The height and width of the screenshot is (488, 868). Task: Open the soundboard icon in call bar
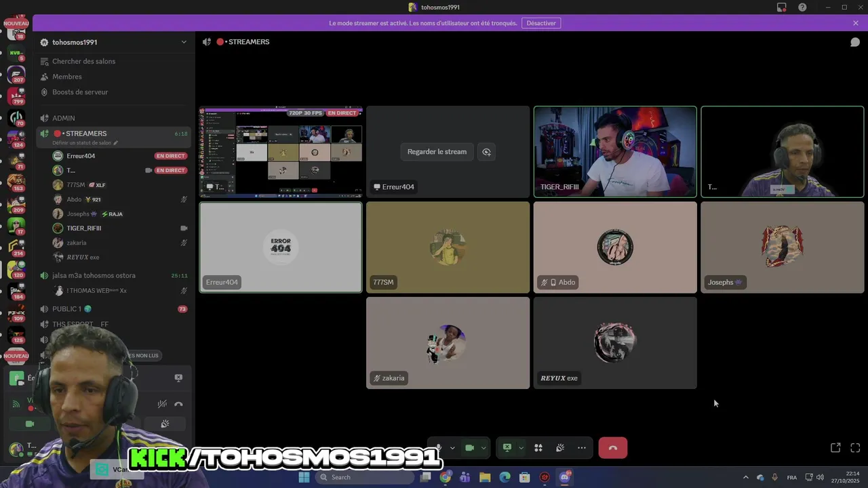[x=560, y=448]
